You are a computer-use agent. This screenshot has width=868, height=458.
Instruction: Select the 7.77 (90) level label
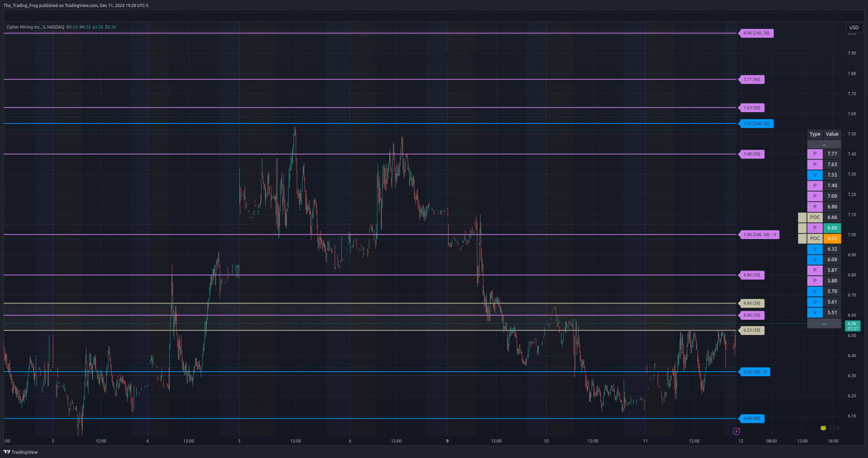tap(752, 80)
